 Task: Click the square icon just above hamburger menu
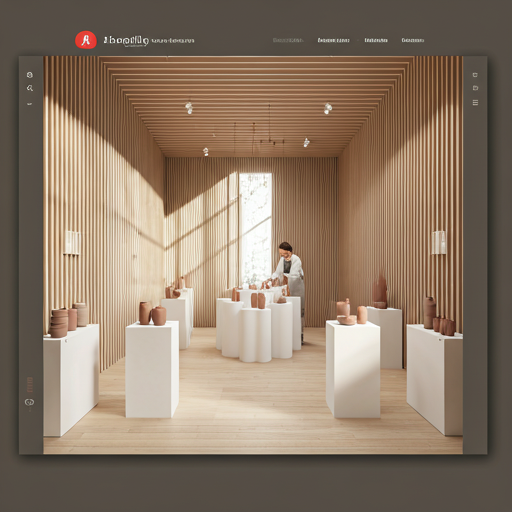tap(475, 88)
